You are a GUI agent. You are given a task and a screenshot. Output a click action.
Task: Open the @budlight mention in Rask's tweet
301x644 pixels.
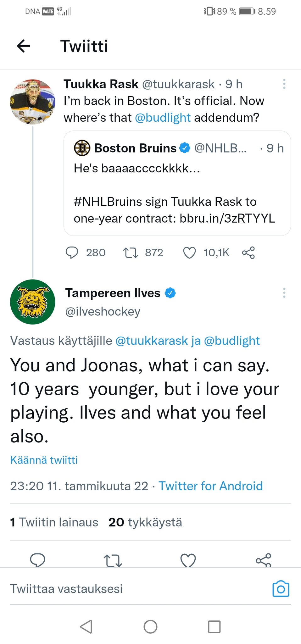point(163,118)
